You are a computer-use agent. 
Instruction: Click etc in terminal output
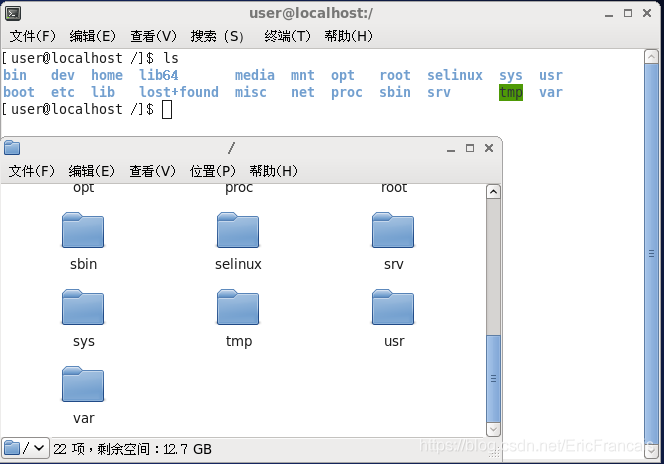[63, 92]
